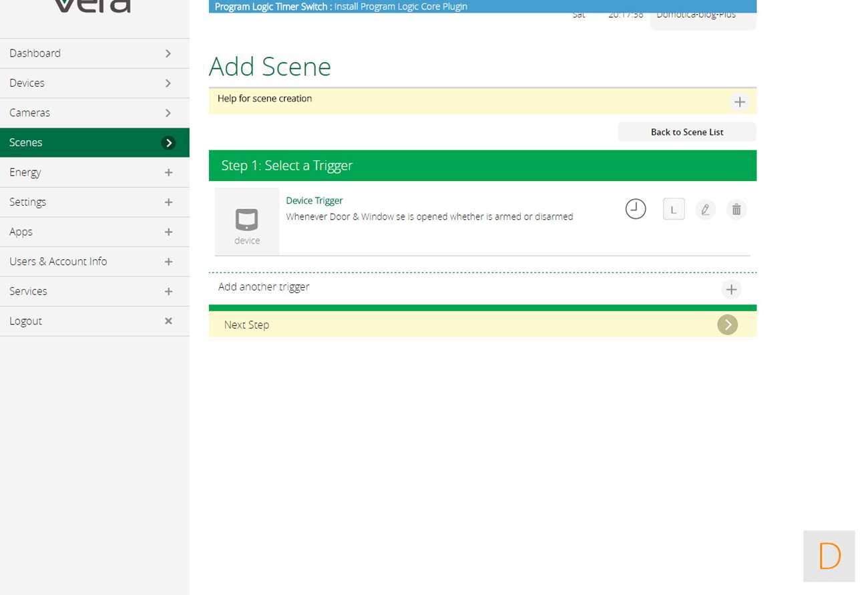This screenshot has height=595, width=868.
Task: Click the orange D badge icon
Action: tap(829, 556)
